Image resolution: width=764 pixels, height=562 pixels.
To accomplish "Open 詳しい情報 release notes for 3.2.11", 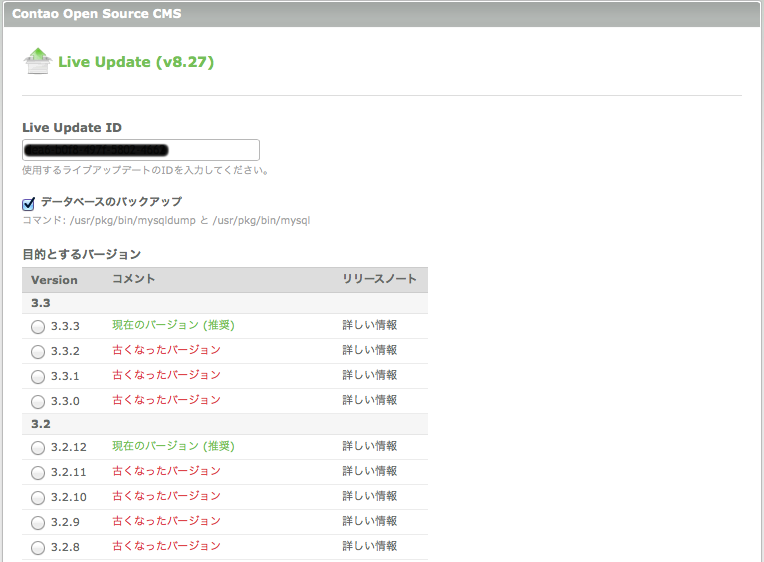I will (x=370, y=471).
